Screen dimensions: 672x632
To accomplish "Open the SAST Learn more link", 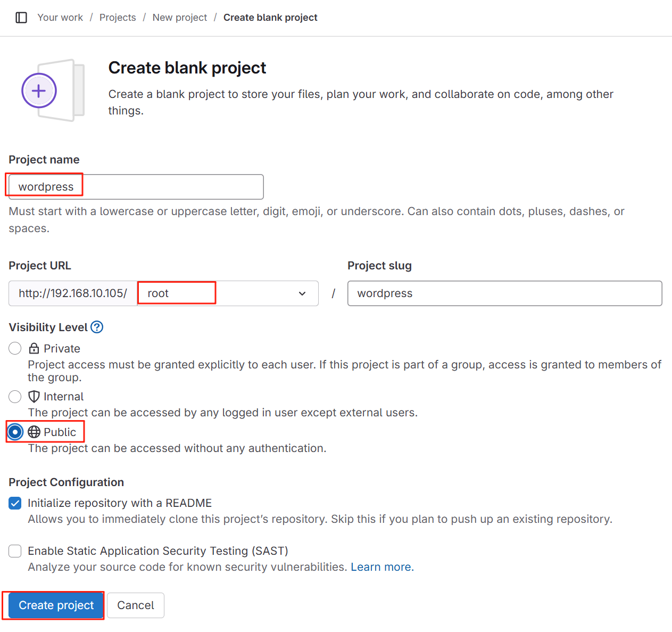I will (x=381, y=567).
